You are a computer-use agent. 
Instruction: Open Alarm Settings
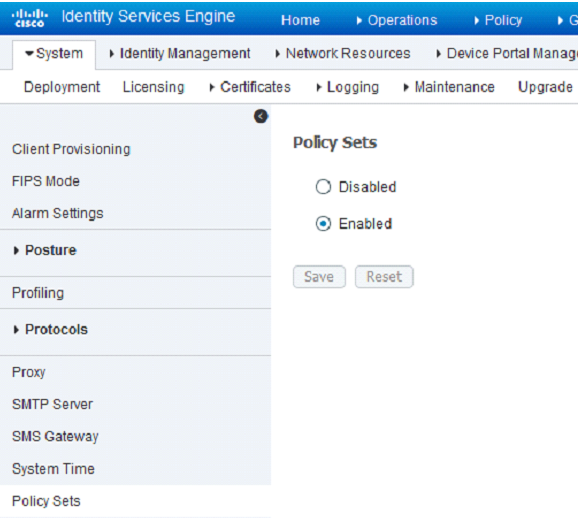(x=58, y=213)
